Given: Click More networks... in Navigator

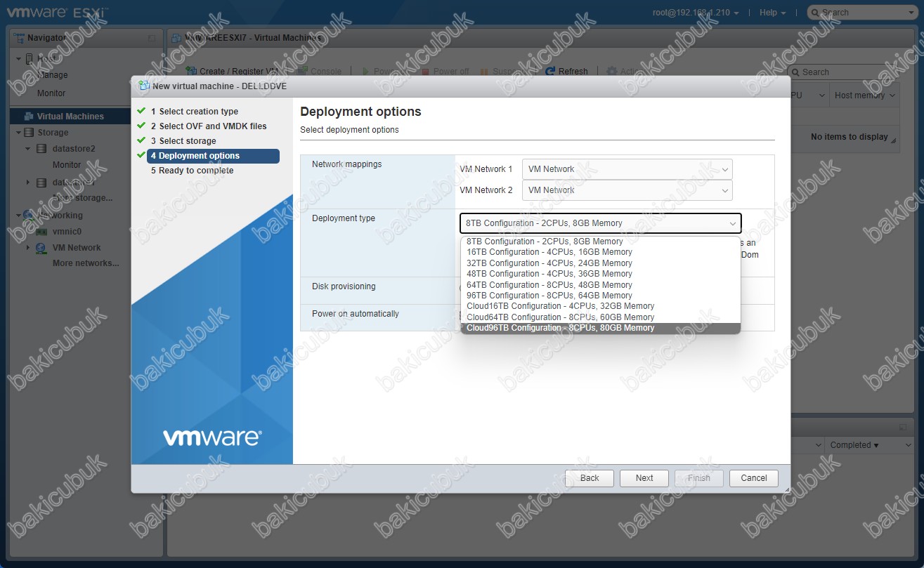Looking at the screenshot, I should [x=86, y=263].
